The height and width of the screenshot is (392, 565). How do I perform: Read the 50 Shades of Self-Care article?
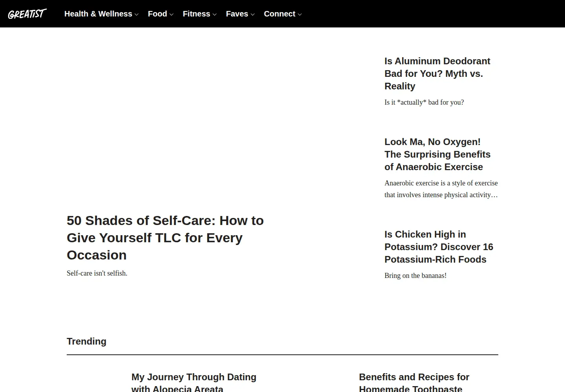(165, 238)
